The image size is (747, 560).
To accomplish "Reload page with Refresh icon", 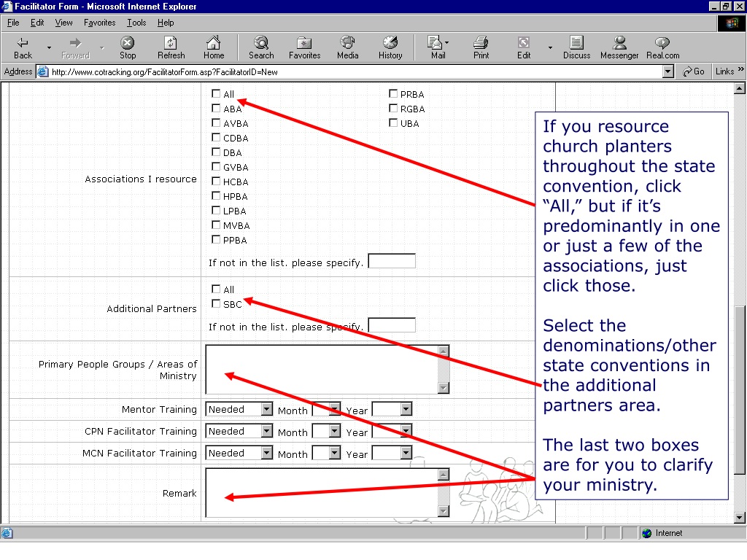I will pyautogui.click(x=171, y=47).
